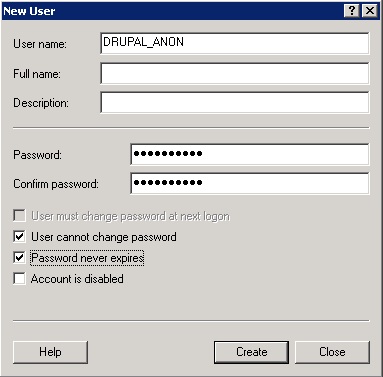Viewport: 383px width, 377px height.
Task: Focus the User name field containing DRUPAL_ANON
Action: 235,43
